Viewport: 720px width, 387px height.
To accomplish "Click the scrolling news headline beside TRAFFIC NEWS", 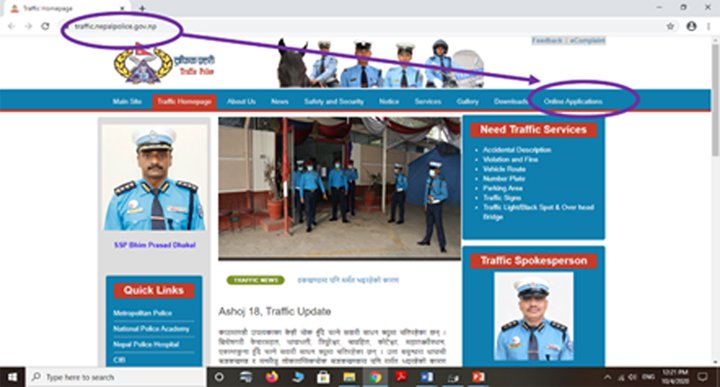I will [348, 280].
